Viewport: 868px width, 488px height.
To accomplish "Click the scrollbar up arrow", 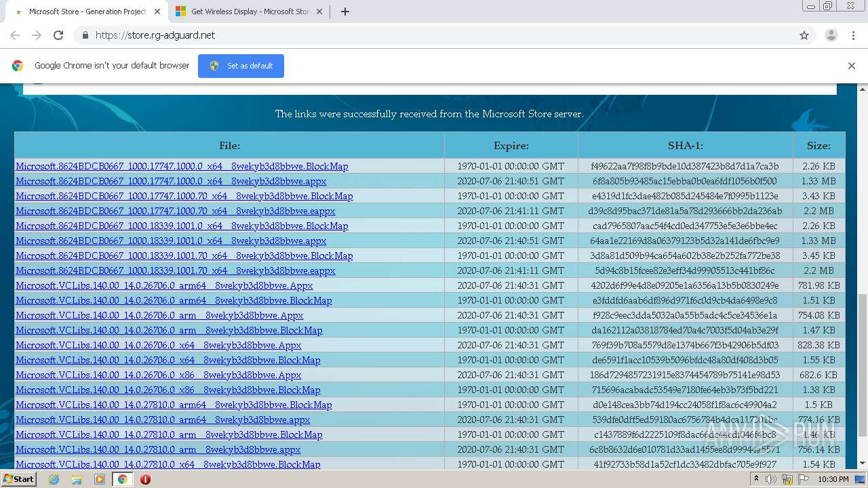I will pyautogui.click(x=863, y=89).
